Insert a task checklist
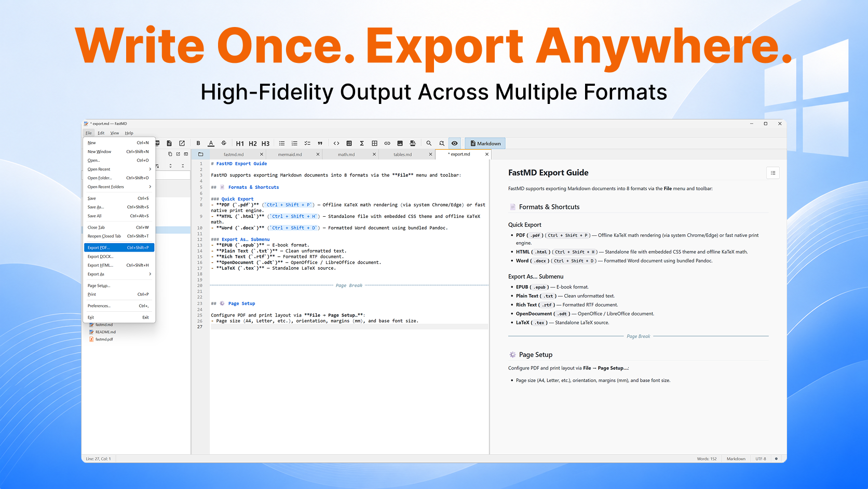Screen dimensions: 868x489 tap(307, 143)
